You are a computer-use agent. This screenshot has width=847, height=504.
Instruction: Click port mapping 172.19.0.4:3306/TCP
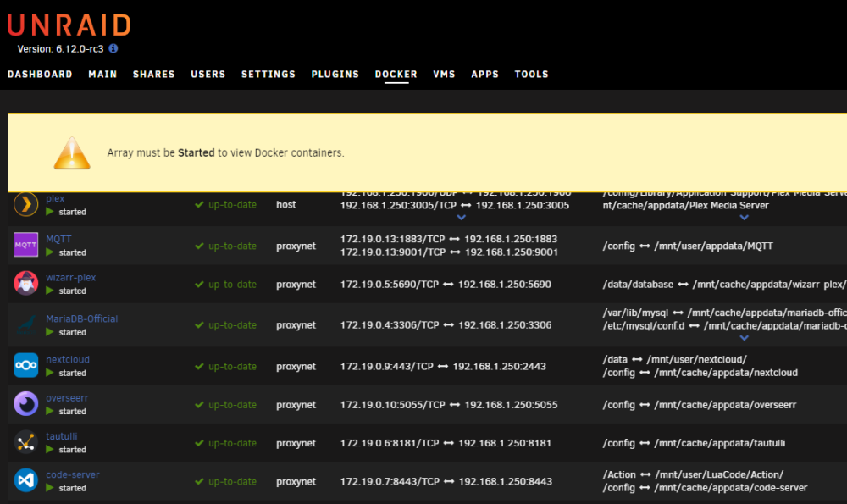point(390,325)
